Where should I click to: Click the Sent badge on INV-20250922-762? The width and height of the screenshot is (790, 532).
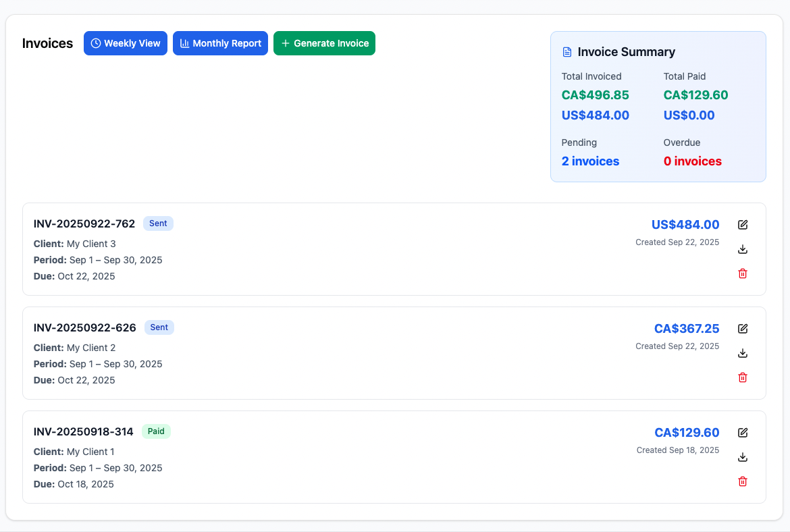[x=158, y=223]
